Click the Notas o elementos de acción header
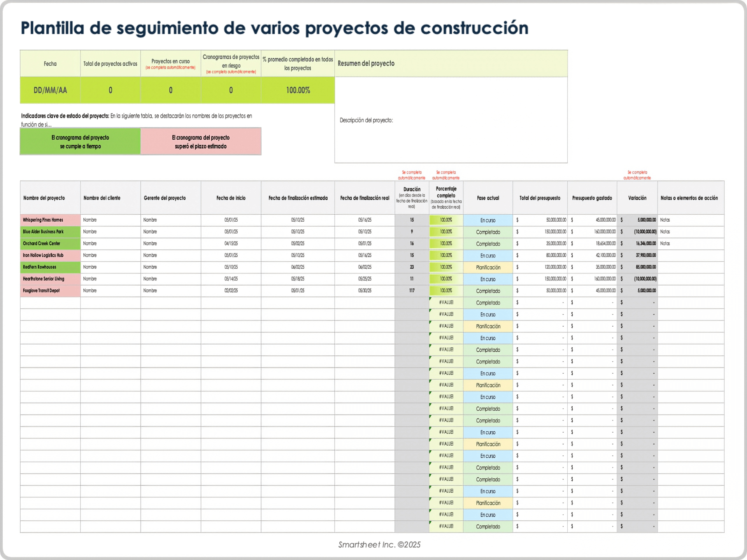Screen dimensions: 747x560 click(691, 198)
